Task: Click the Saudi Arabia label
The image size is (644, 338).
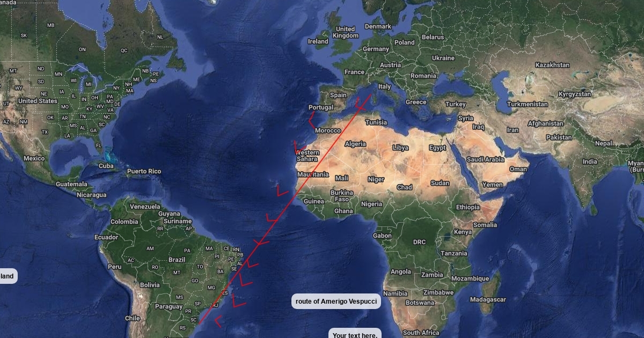Action: tap(485, 159)
